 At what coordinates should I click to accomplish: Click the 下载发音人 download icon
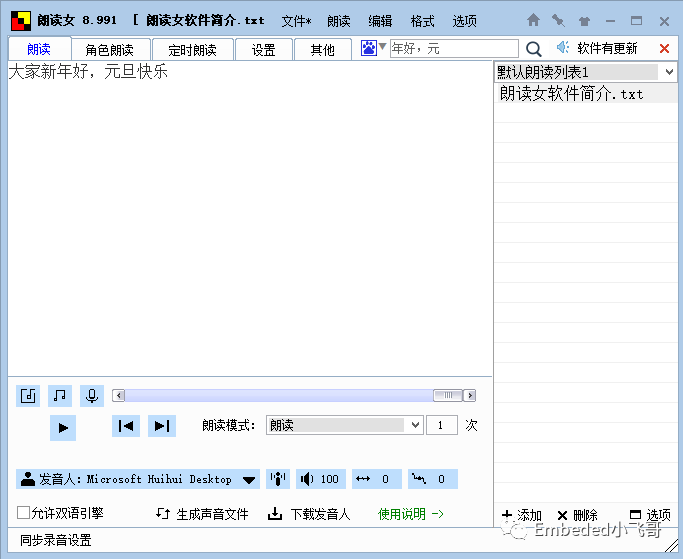click(274, 514)
